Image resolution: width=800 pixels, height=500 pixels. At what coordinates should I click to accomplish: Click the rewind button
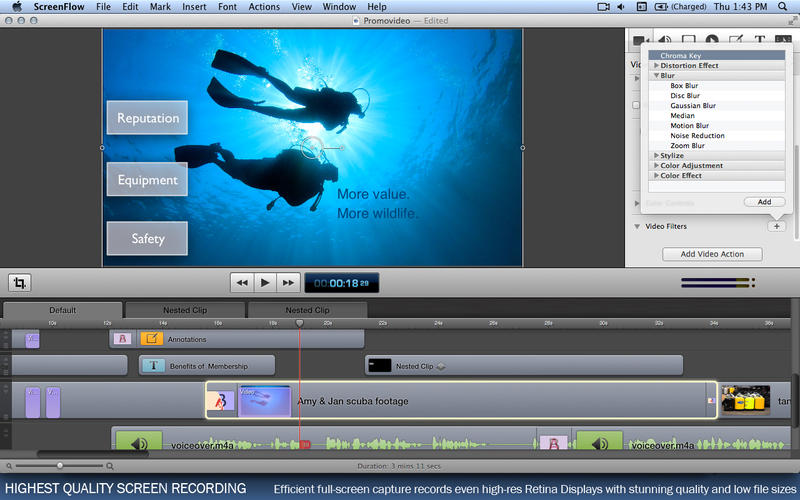[241, 283]
